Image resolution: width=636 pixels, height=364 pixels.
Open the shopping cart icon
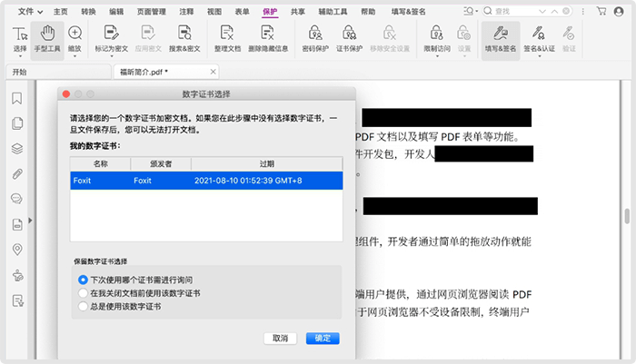(601, 12)
